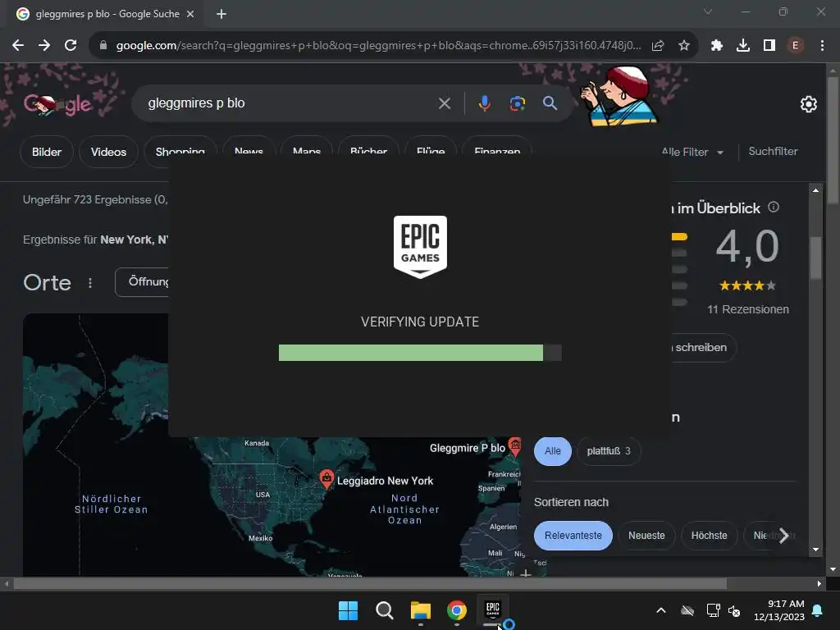Open more options dots beside Orte
Viewport: 840px width, 630px height.
click(x=90, y=283)
